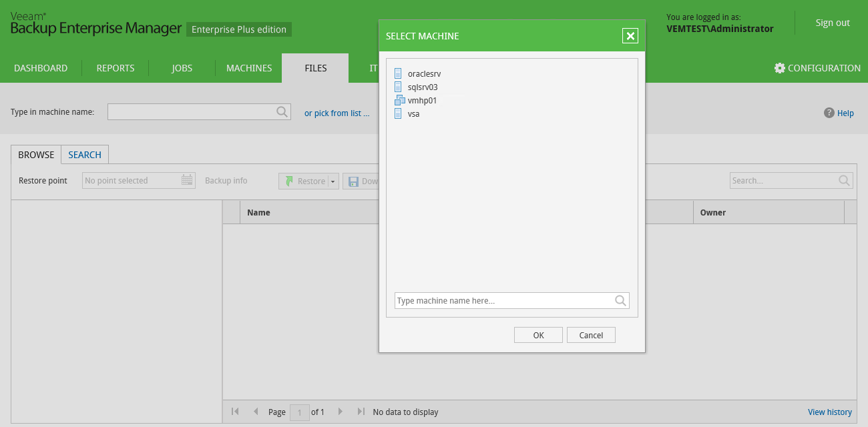The image size is (868, 427).
Task: Click the Veeam Backup Enterprise Manager logo
Action: [x=95, y=25]
